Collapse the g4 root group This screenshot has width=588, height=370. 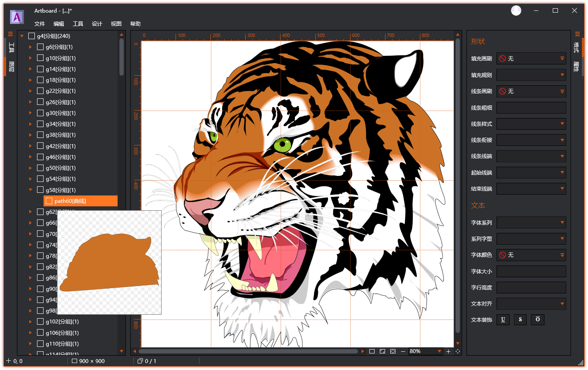(22, 36)
